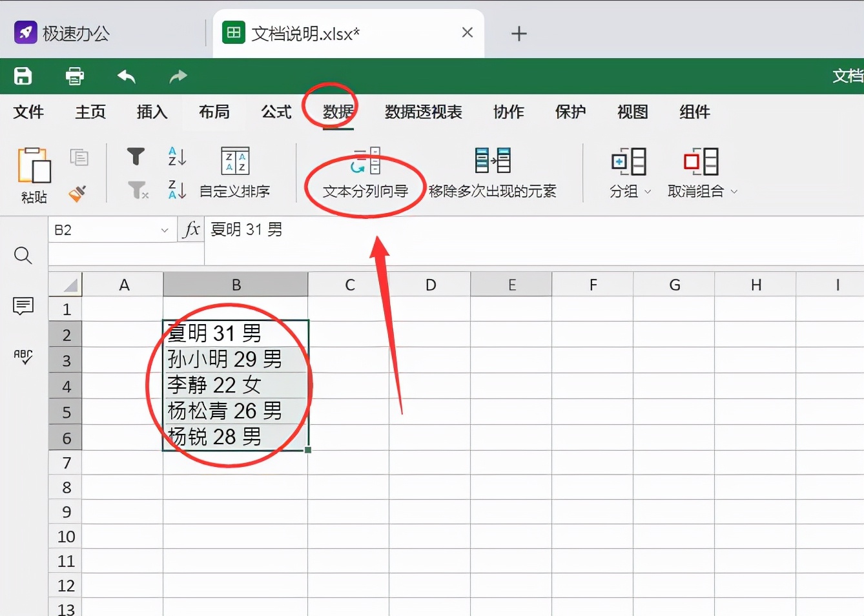
Task: Click the Save icon
Action: 23,76
